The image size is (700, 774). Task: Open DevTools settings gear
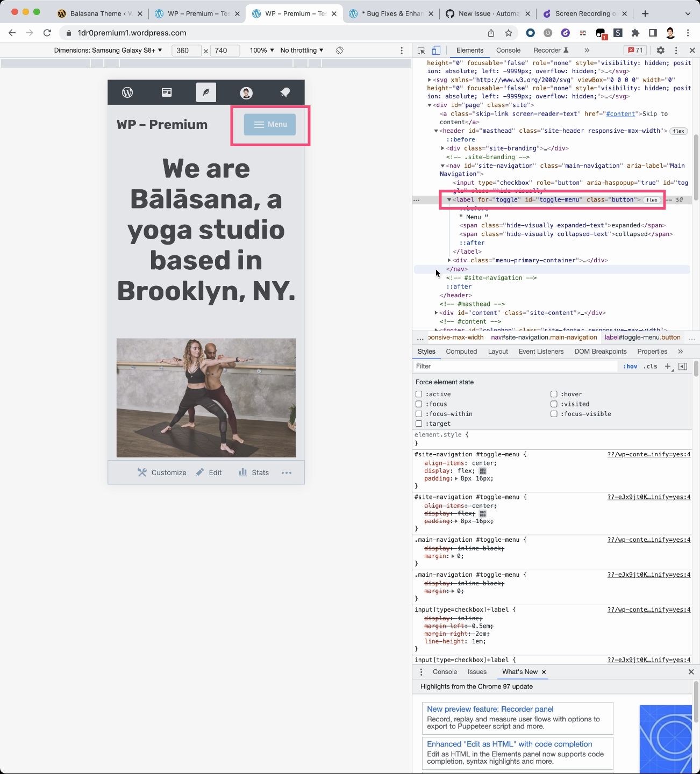(660, 50)
